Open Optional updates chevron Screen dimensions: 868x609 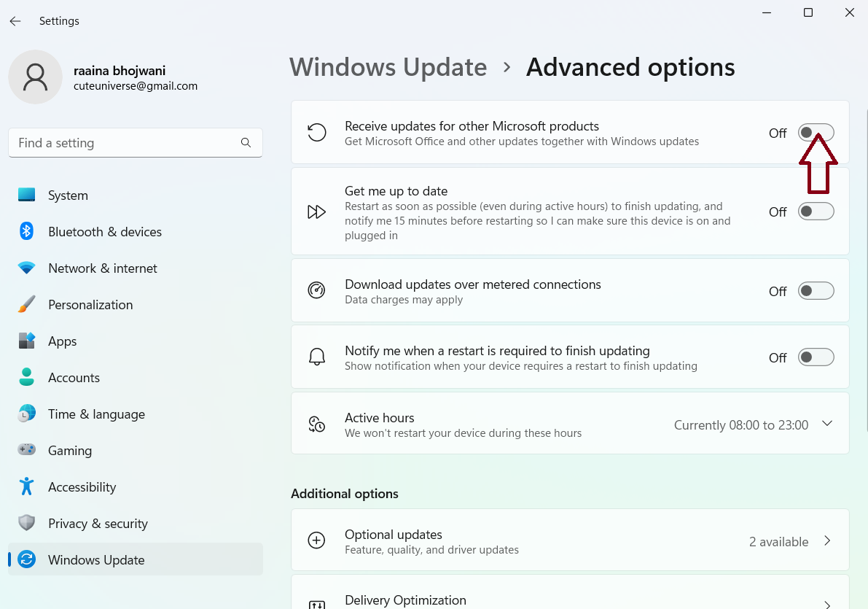pyautogui.click(x=827, y=541)
